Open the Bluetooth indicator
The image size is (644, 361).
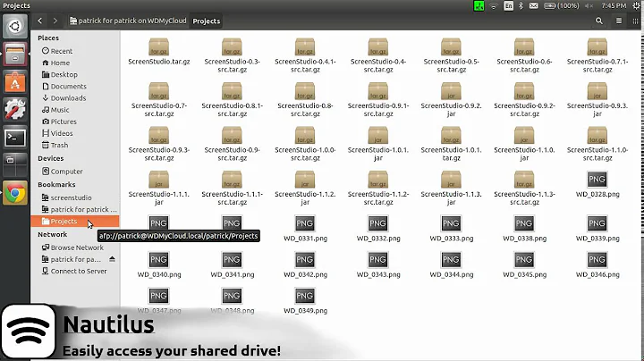point(521,5)
